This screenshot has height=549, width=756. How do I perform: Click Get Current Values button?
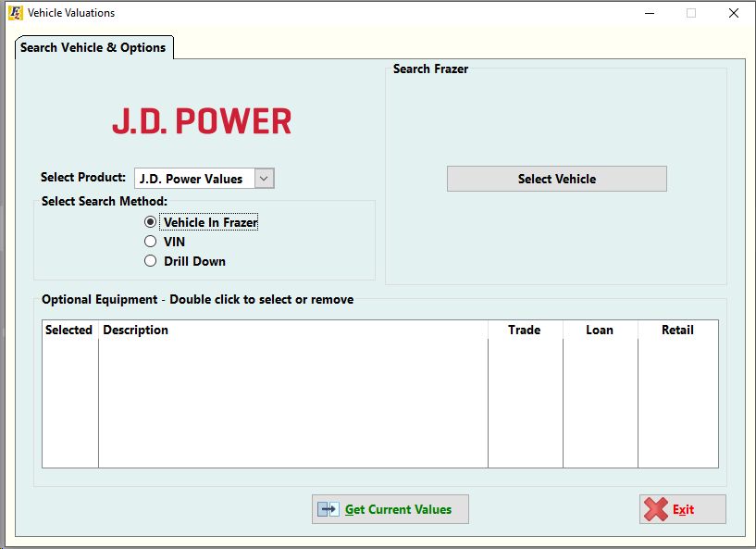[390, 509]
